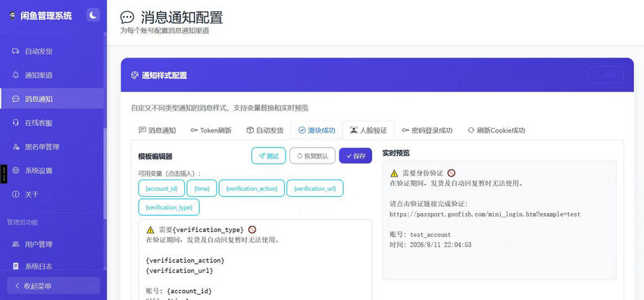Click the 闲鱼管理系统 logo icon
Viewport: 644px width, 300px height.
point(11,16)
